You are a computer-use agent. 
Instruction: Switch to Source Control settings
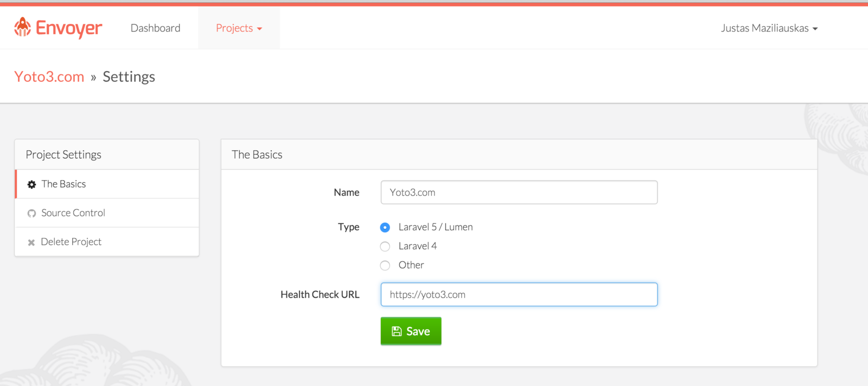(107, 213)
